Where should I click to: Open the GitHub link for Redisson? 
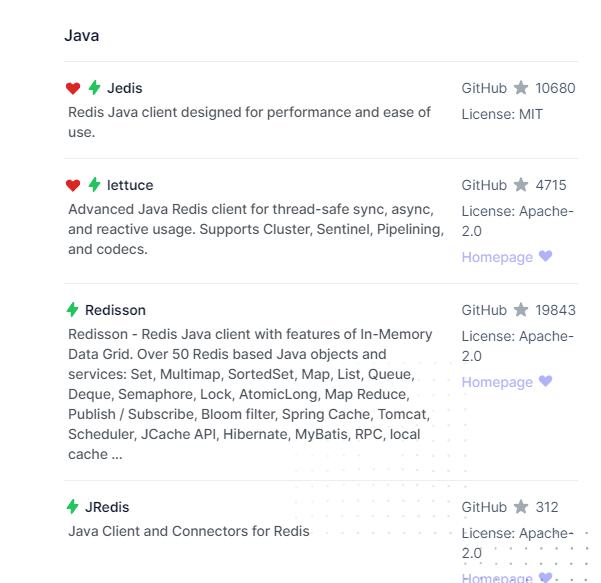click(x=484, y=310)
